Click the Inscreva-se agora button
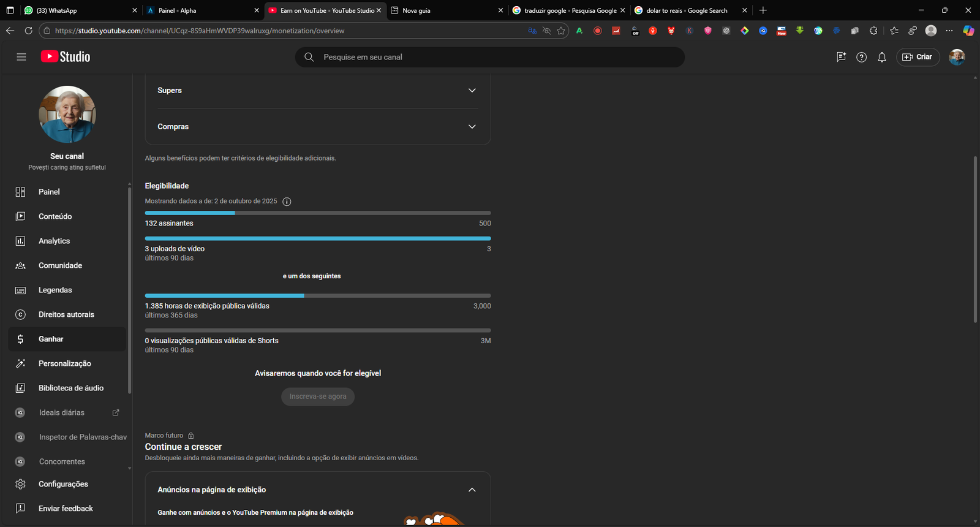 (x=318, y=396)
